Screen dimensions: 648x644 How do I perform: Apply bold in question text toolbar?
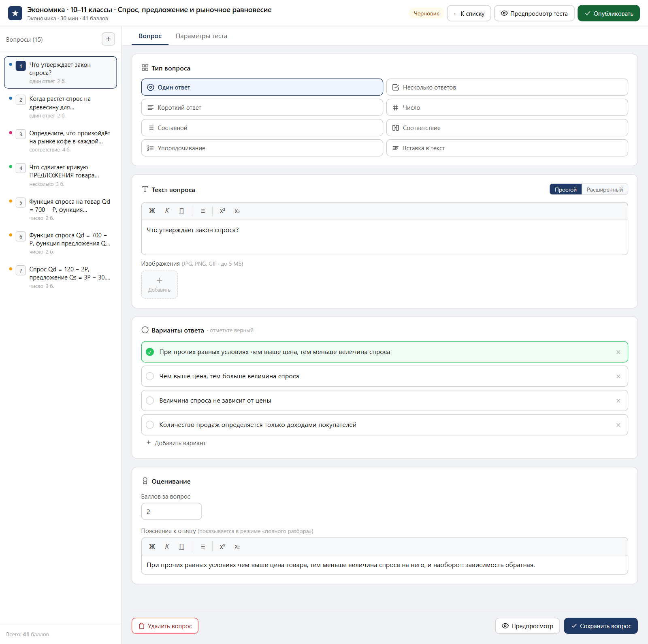coord(152,211)
